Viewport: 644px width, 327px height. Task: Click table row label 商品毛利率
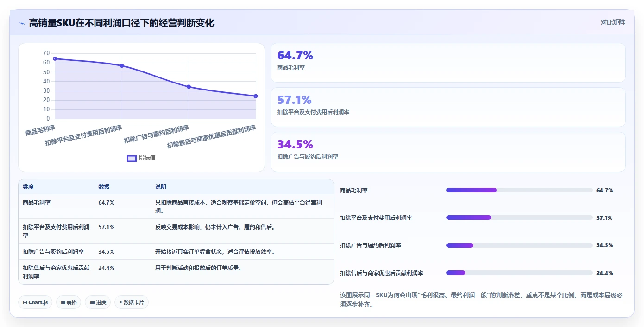[37, 203]
